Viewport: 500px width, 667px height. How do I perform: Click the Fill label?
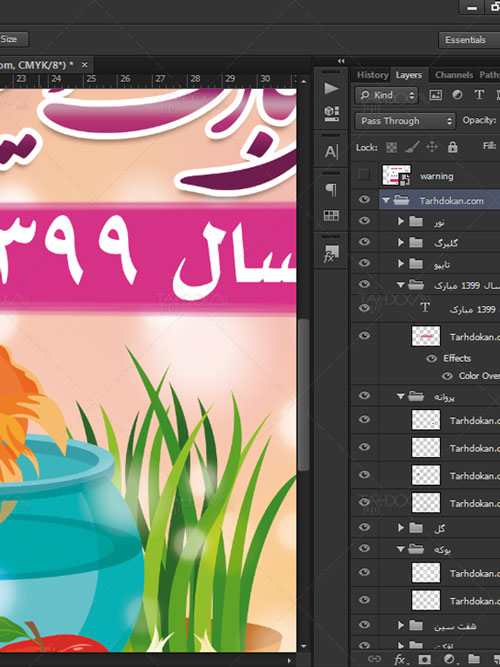pyautogui.click(x=489, y=146)
